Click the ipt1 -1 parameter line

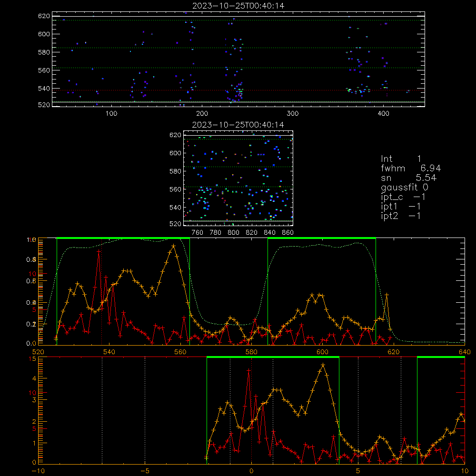pyautogui.click(x=401, y=207)
